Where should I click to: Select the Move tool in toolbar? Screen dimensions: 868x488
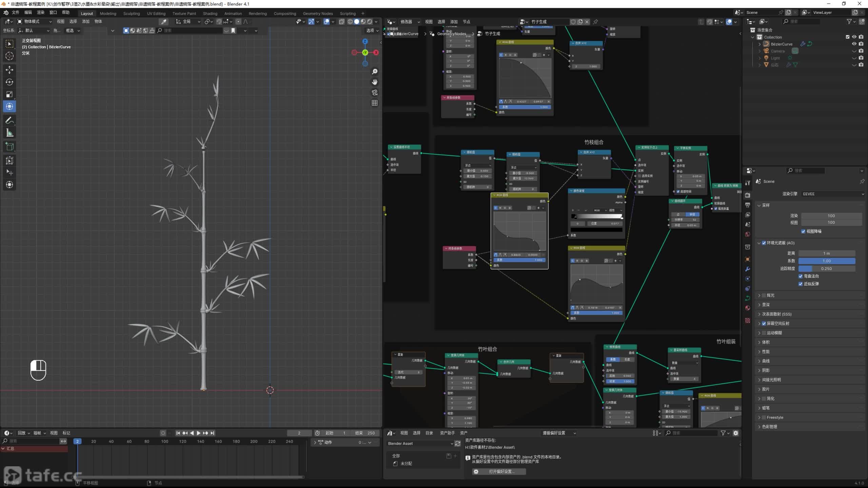click(9, 70)
